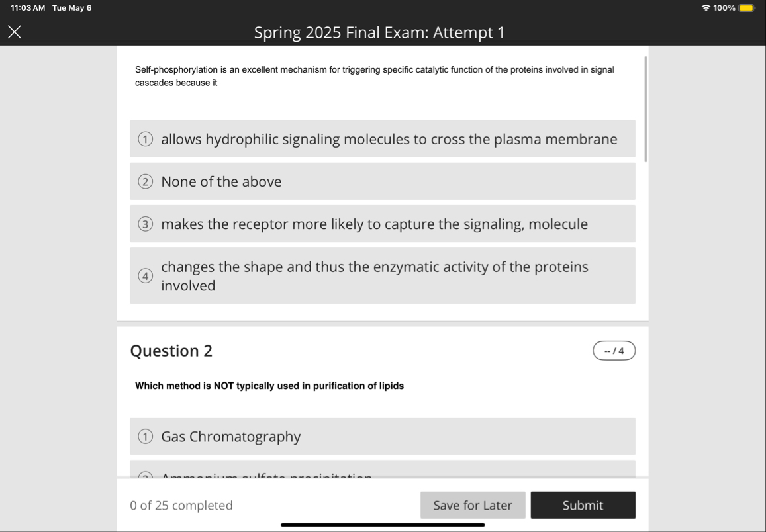Choose 'None of the above' for question 1

click(383, 181)
